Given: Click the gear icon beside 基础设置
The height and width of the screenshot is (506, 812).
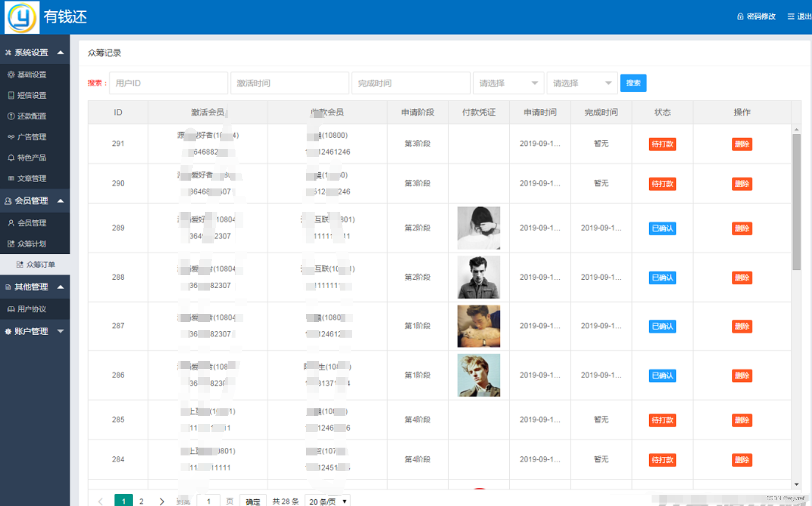Looking at the screenshot, I should pos(11,75).
